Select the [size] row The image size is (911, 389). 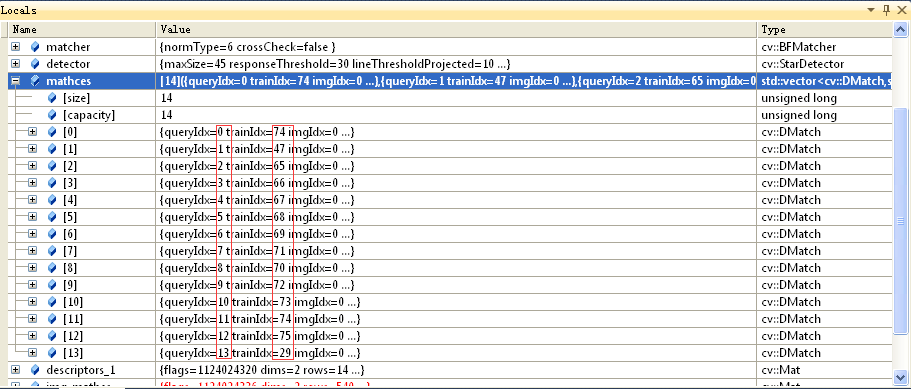pos(450,98)
